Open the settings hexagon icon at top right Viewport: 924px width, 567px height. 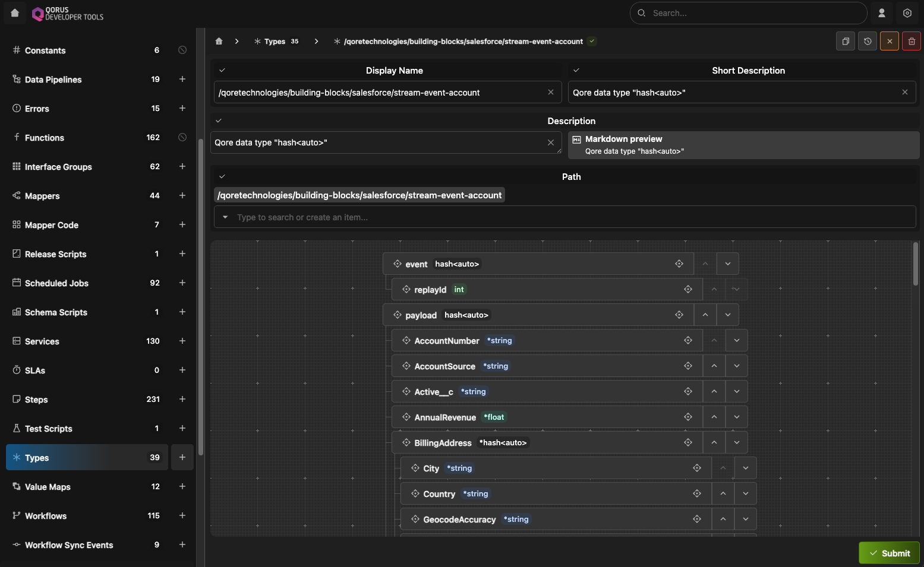coord(907,13)
